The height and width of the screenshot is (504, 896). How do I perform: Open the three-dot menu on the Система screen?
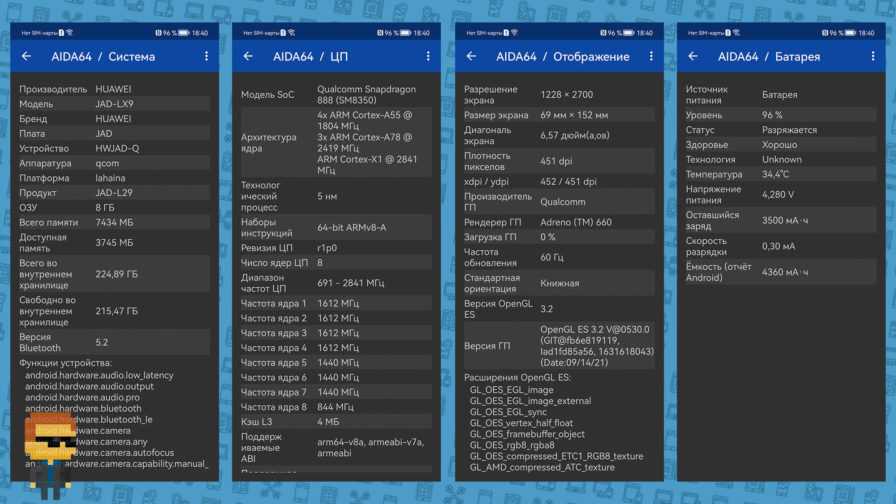[x=207, y=57]
